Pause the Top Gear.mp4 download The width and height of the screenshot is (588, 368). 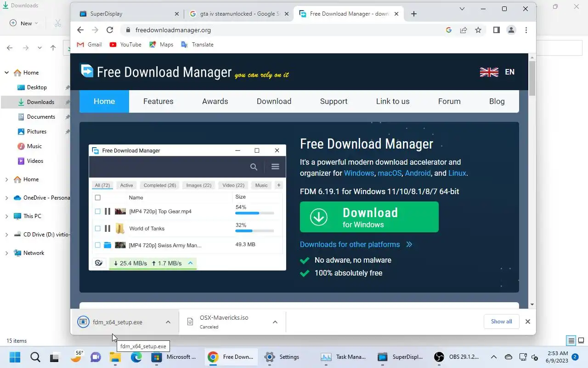107,211
